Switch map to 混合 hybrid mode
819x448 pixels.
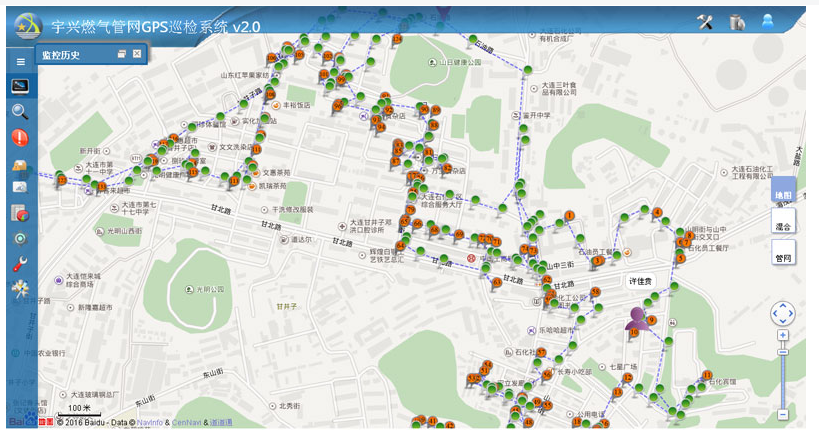(x=783, y=226)
